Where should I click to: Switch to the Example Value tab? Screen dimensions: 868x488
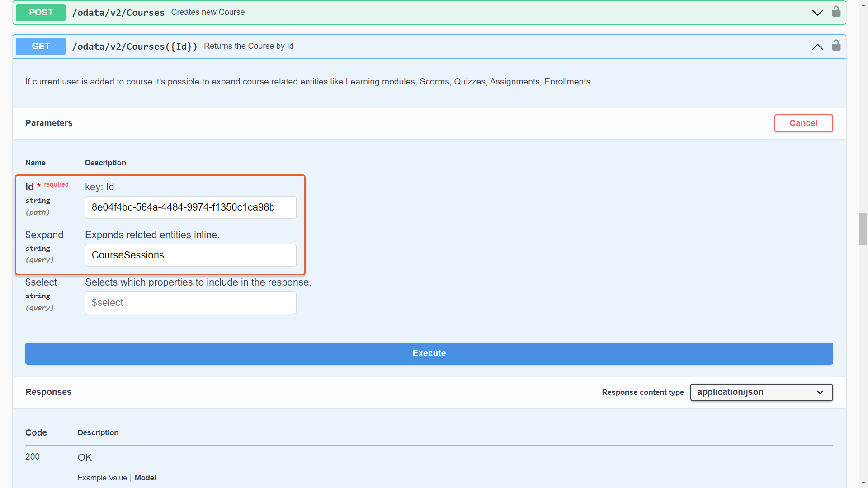pyautogui.click(x=102, y=478)
